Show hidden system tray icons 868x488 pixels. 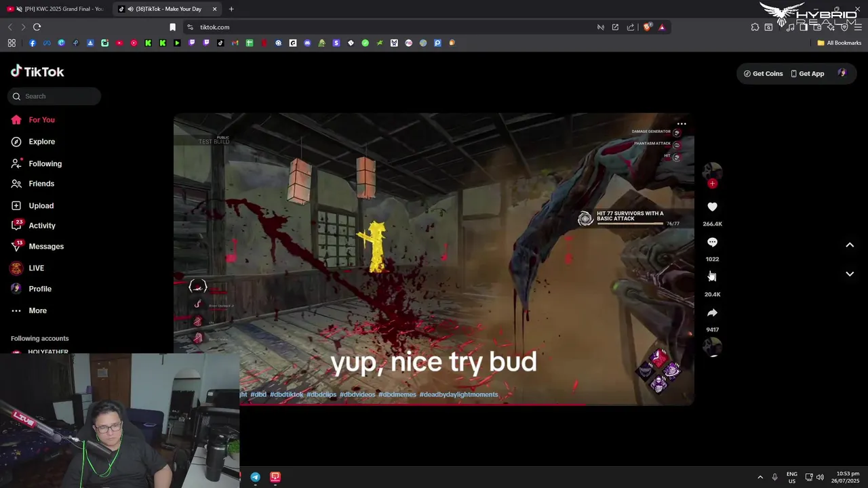click(760, 477)
